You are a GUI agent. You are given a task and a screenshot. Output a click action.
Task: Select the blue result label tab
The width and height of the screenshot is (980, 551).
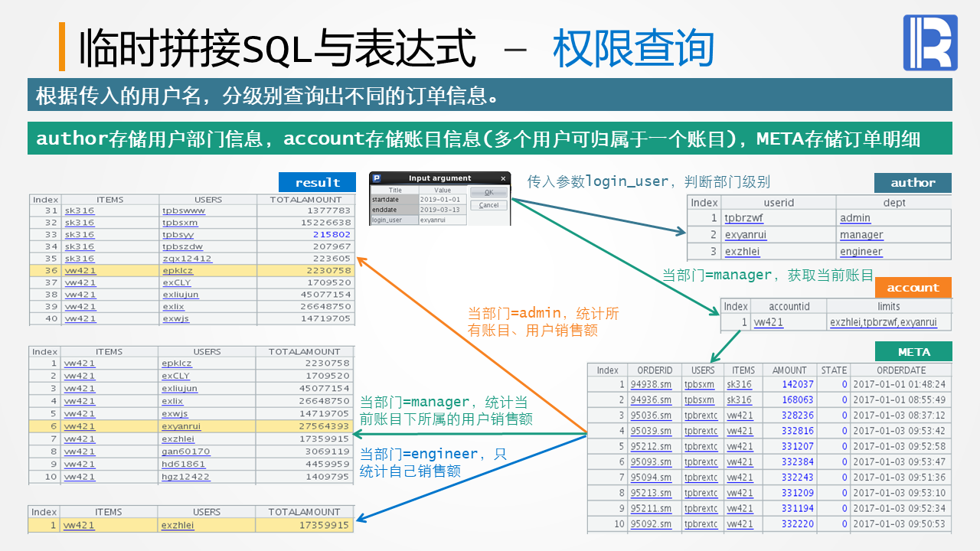tap(317, 182)
